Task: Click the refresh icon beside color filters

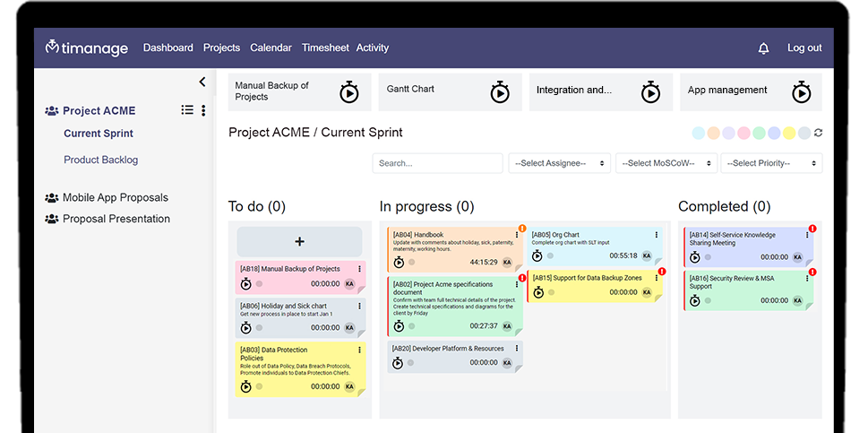Action: [x=818, y=133]
